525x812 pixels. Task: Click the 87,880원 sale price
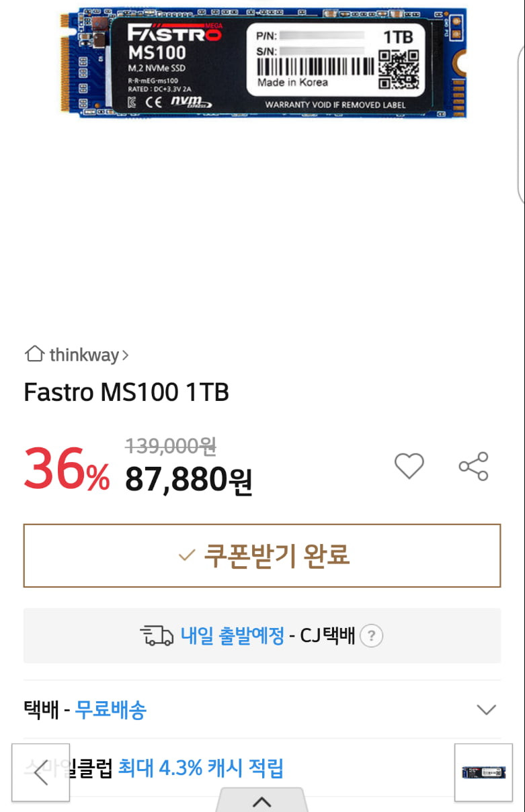(x=188, y=480)
